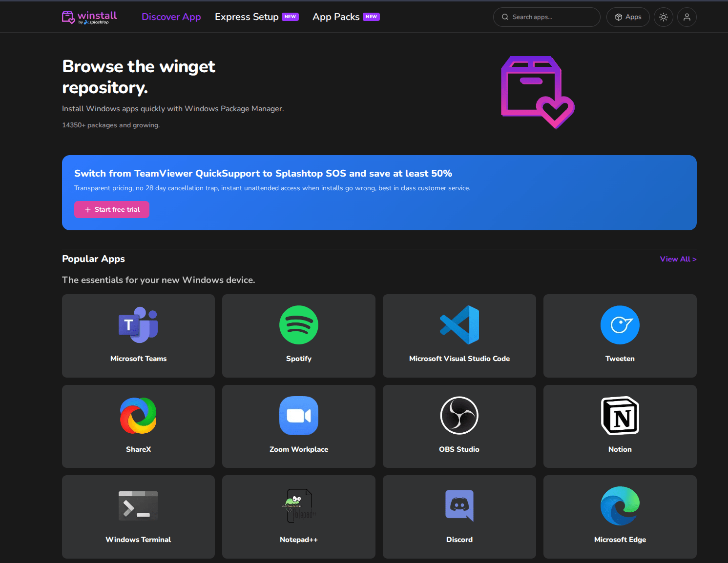Select the Spotify app icon

[x=299, y=325]
